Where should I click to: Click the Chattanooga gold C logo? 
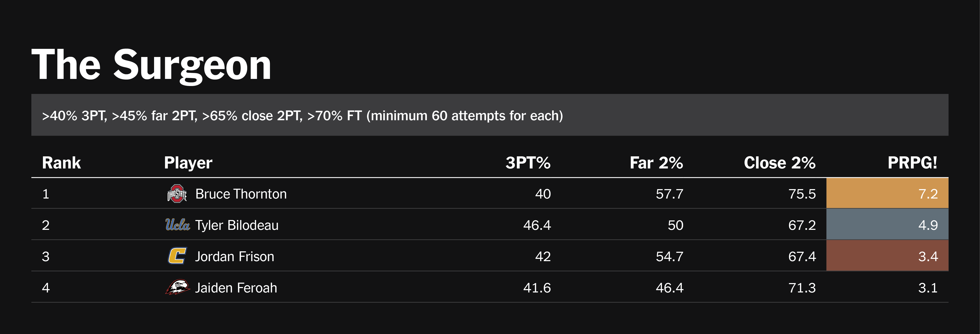click(177, 256)
